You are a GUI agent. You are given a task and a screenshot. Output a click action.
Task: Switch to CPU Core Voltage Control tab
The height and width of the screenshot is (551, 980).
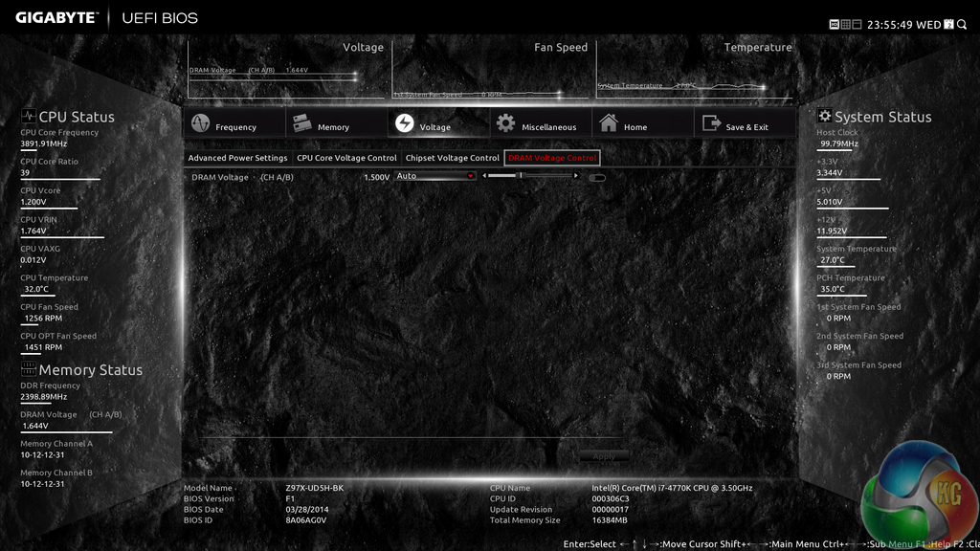tap(346, 158)
